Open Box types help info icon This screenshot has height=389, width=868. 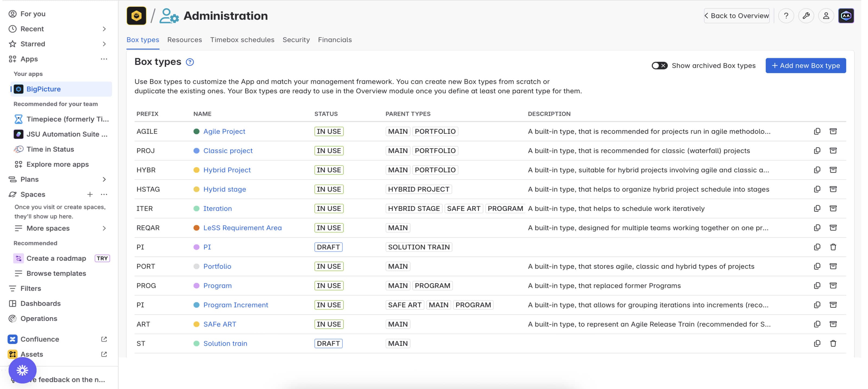click(190, 62)
